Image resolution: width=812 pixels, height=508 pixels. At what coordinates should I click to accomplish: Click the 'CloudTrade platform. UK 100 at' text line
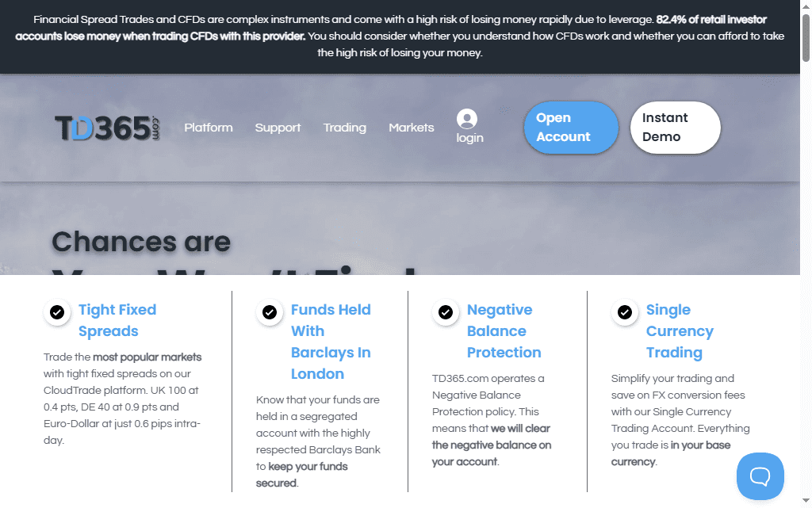click(x=121, y=390)
